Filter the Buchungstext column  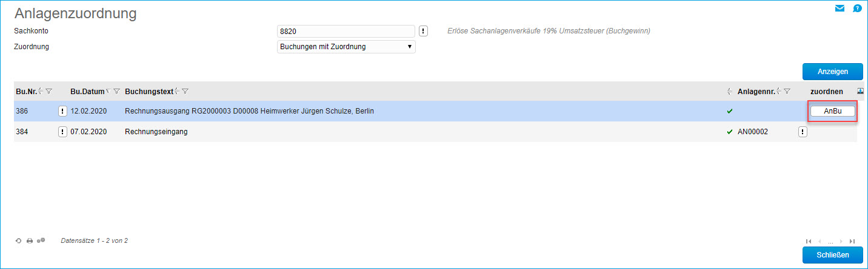point(185,91)
